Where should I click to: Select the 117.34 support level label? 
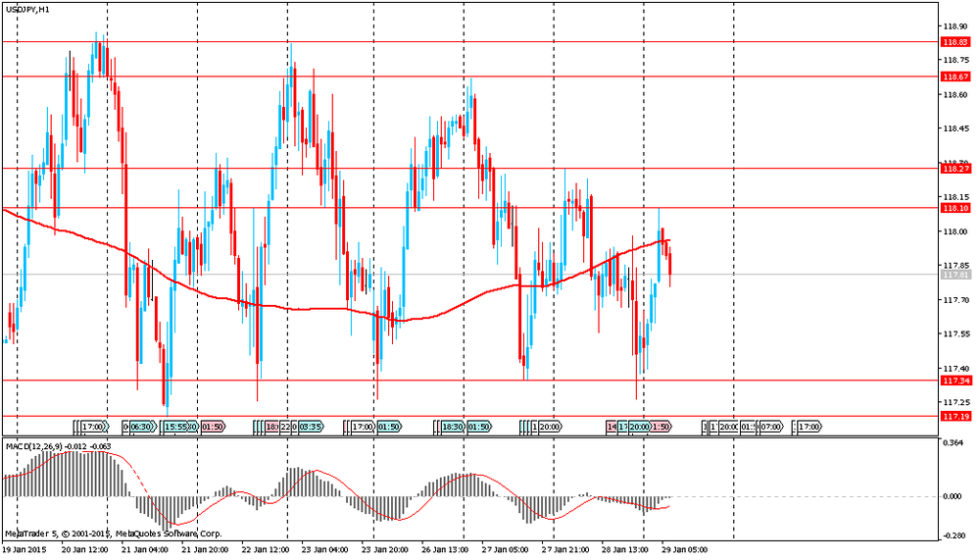click(954, 381)
